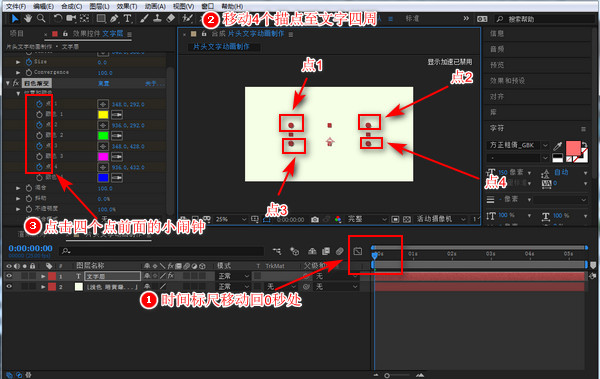Image resolution: width=600 pixels, height=379 pixels.
Task: Select the Pen tool
Action: pyautogui.click(x=114, y=18)
